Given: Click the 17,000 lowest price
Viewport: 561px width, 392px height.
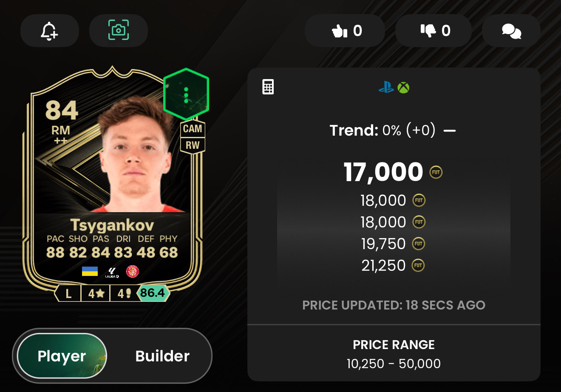Looking at the screenshot, I should point(383,172).
